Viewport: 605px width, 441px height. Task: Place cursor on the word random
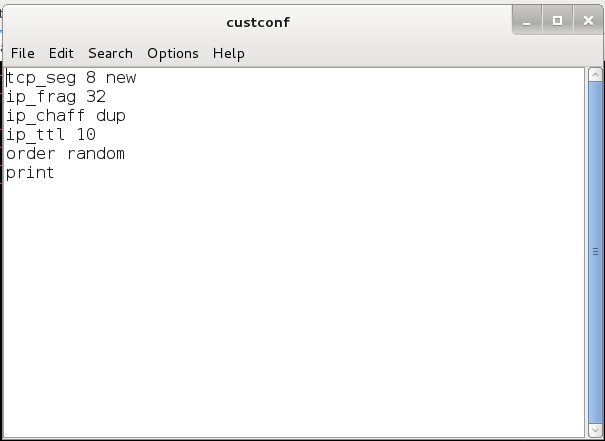(x=96, y=154)
